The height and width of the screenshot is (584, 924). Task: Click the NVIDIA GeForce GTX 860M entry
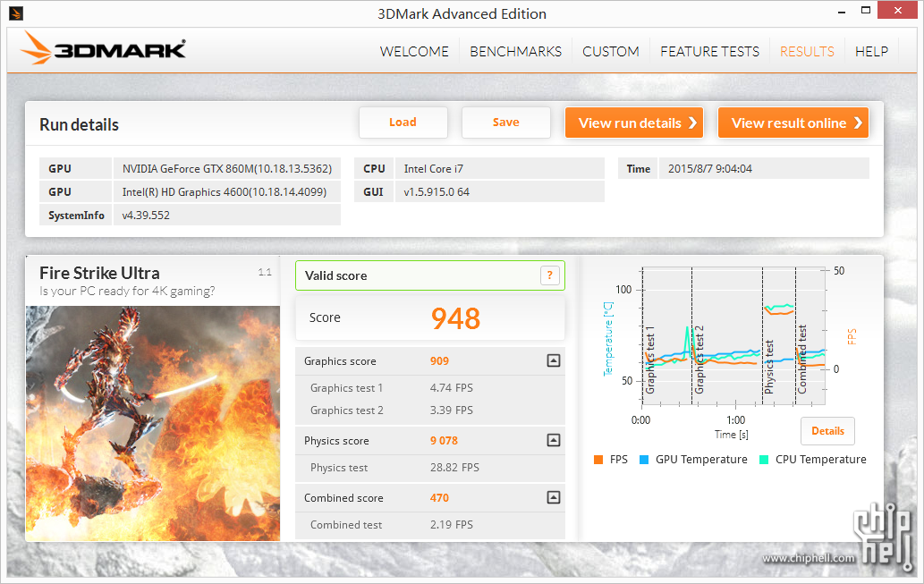(x=227, y=168)
